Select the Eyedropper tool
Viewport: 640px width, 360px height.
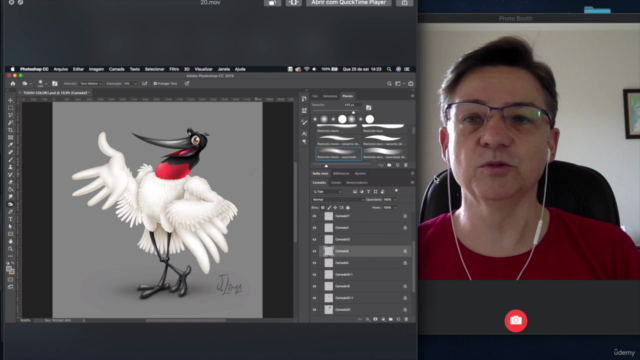click(11, 145)
